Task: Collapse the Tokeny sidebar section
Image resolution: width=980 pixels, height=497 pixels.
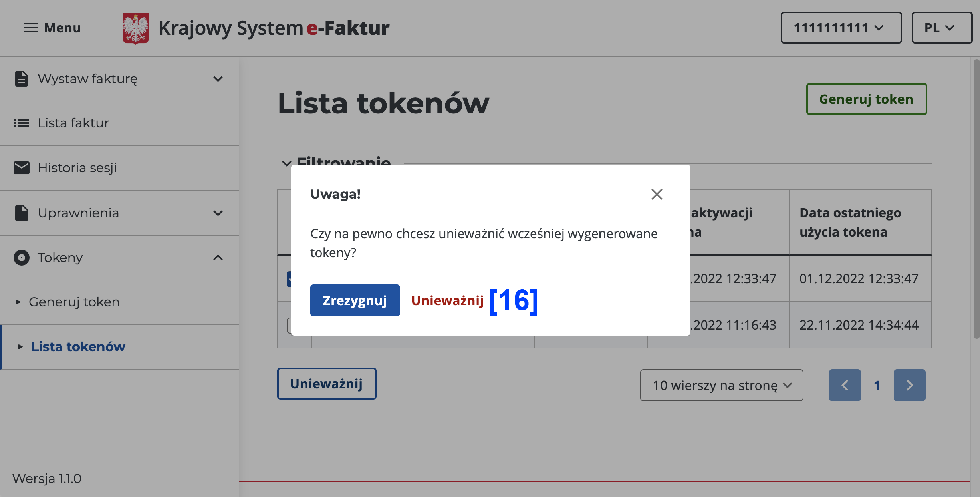Action: point(218,258)
